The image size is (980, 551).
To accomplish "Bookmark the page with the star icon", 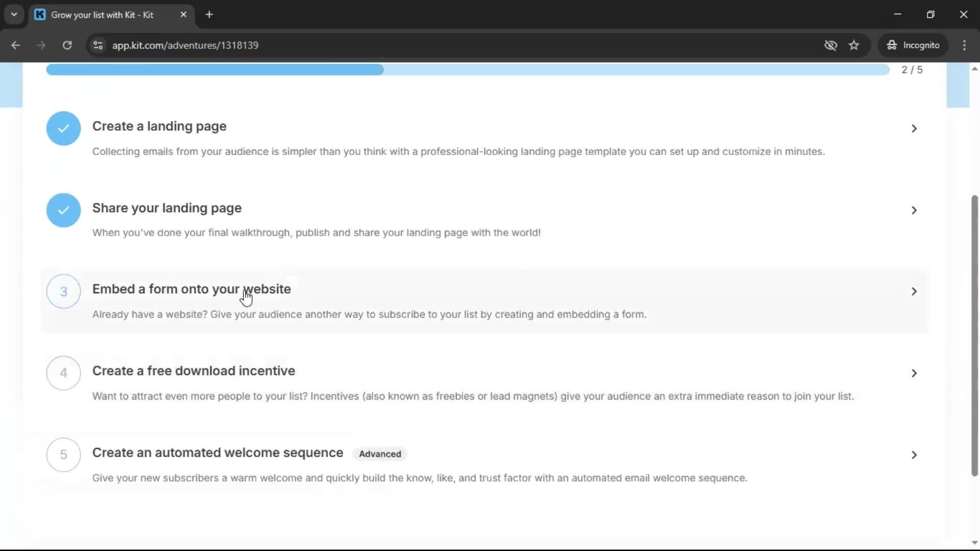I will (x=854, y=45).
